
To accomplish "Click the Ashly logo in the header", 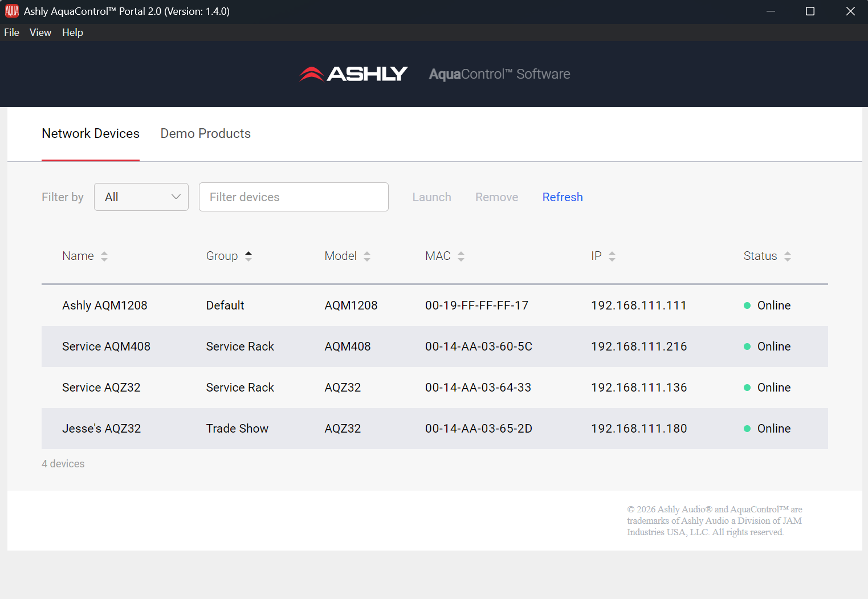I will [353, 74].
